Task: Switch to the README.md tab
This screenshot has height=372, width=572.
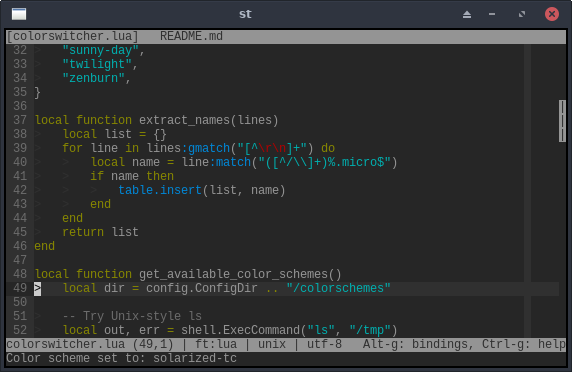Action: point(191,36)
